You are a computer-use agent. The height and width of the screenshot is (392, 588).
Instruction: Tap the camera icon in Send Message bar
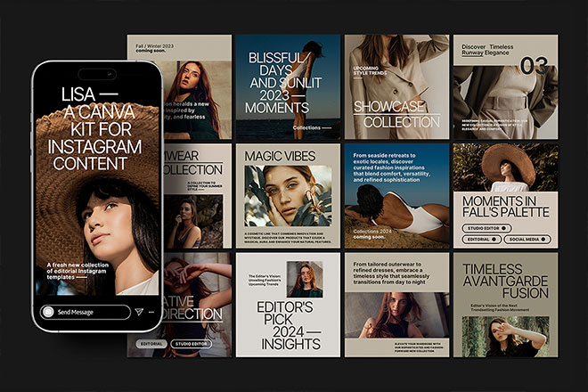tap(48, 312)
